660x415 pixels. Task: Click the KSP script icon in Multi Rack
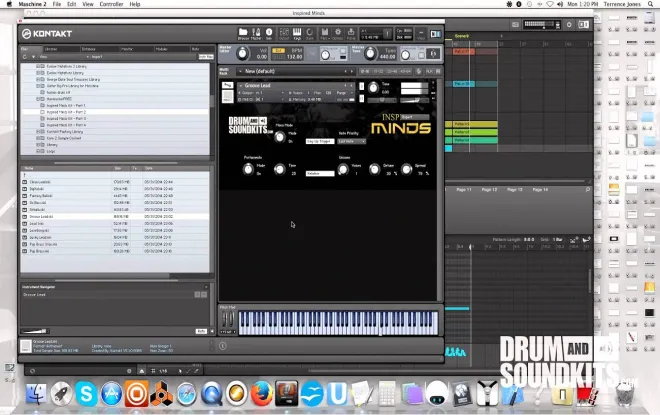click(419, 72)
